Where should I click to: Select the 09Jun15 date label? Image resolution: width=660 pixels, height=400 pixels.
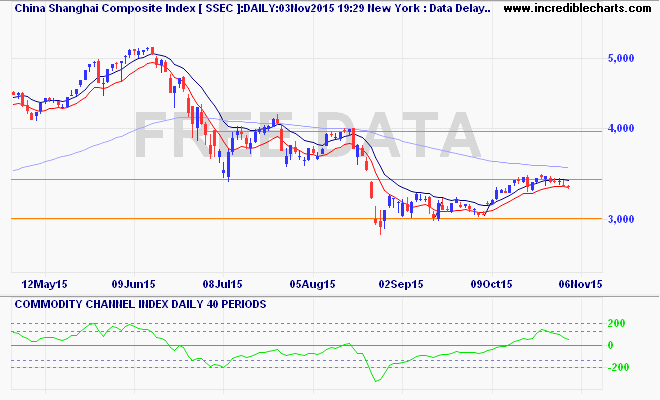(133, 284)
